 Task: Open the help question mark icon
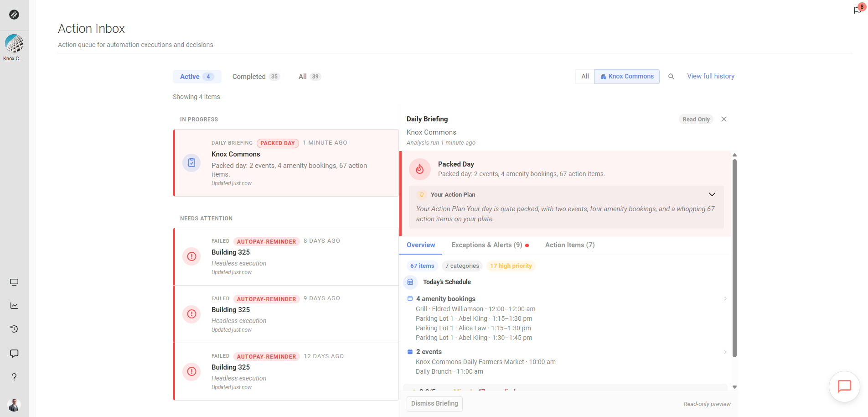(14, 377)
